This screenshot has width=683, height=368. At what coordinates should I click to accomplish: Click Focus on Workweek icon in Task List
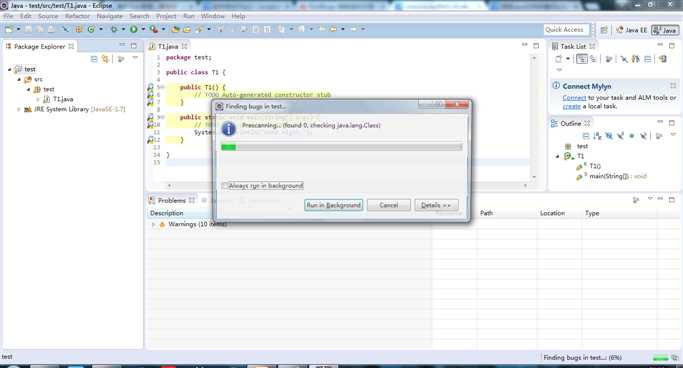(x=609, y=59)
